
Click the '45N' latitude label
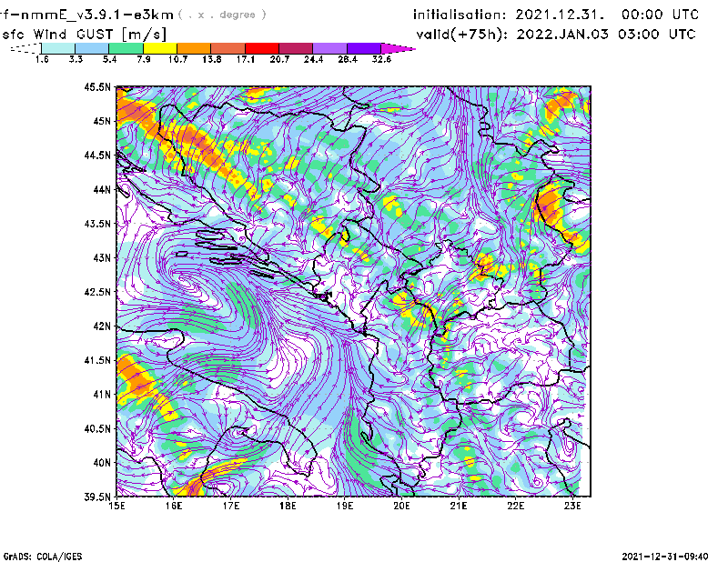click(102, 121)
